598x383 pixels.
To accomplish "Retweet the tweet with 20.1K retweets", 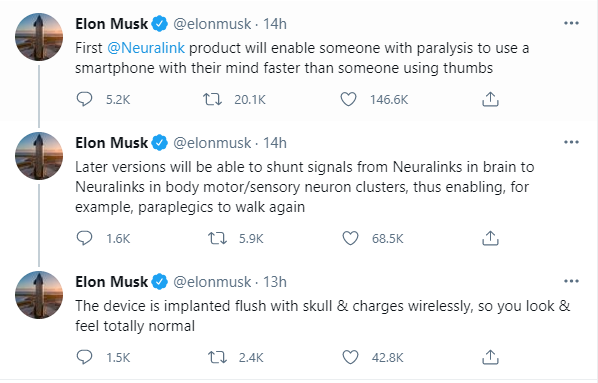I will coord(212,100).
